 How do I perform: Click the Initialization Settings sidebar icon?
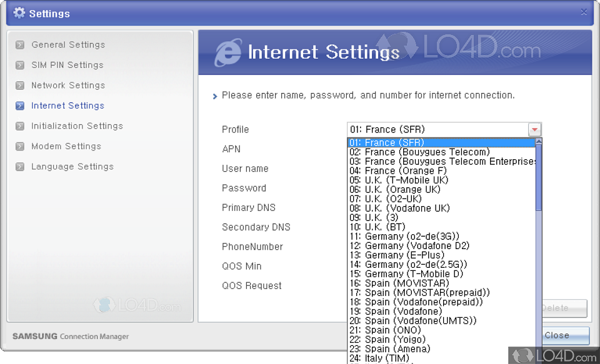tap(22, 125)
